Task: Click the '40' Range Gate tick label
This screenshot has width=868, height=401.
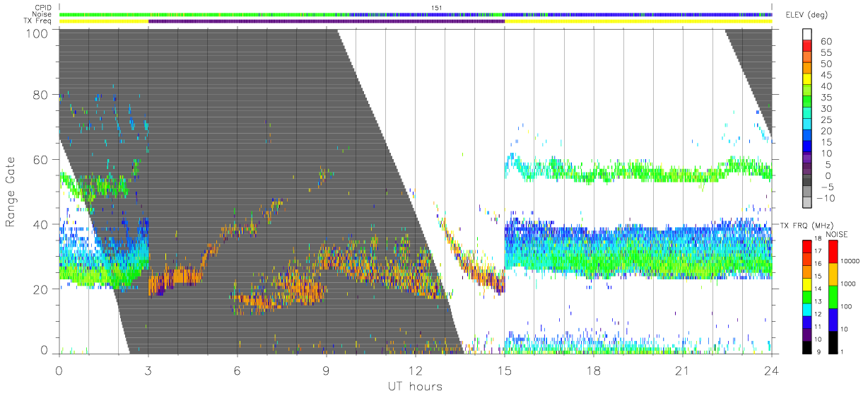Action: pos(40,224)
